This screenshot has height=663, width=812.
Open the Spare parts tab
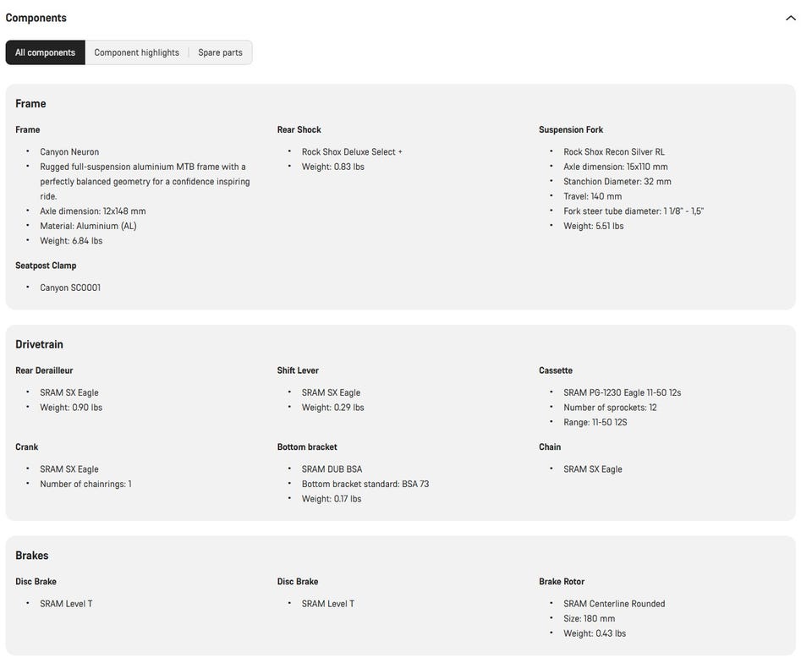point(220,52)
